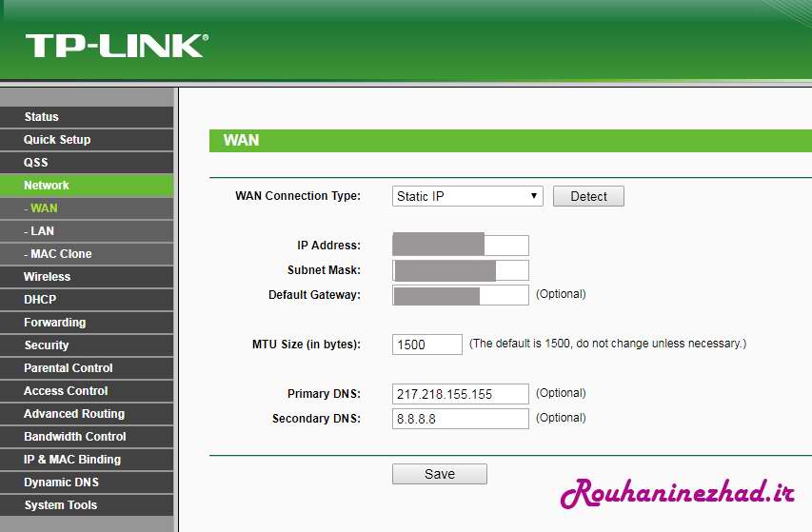Select the Network menu item
Screen dimensions: 812x532
coord(87,186)
